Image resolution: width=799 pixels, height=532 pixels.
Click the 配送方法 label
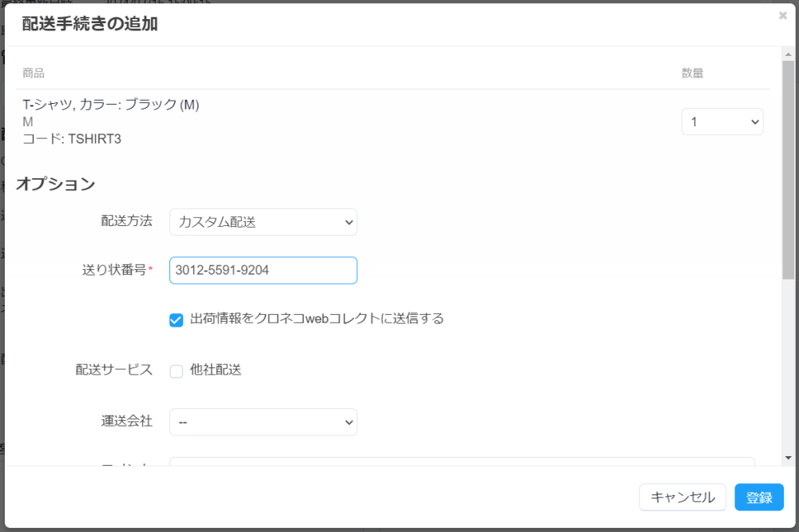pos(126,220)
